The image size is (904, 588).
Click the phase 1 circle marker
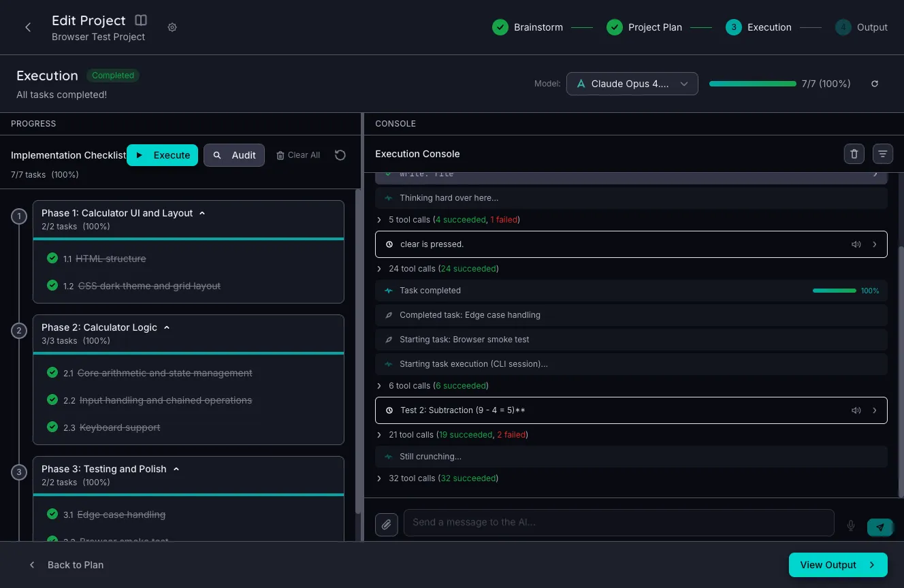(x=19, y=216)
